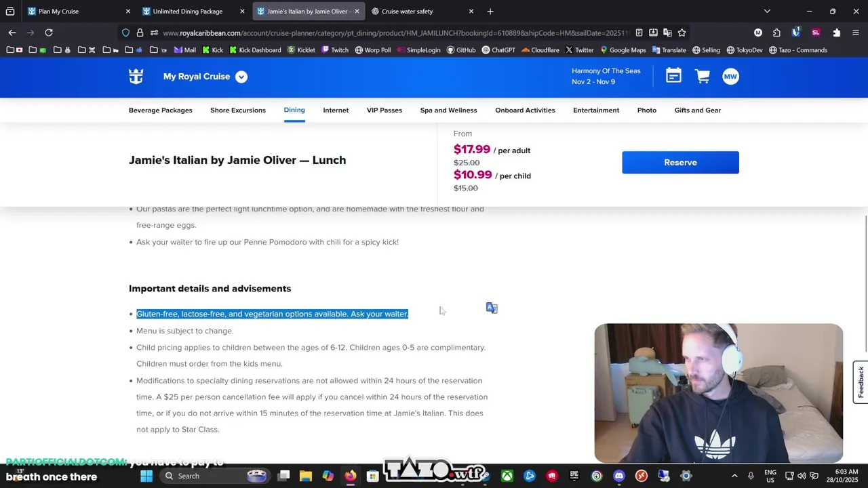Click the Windows Start button

146,476
